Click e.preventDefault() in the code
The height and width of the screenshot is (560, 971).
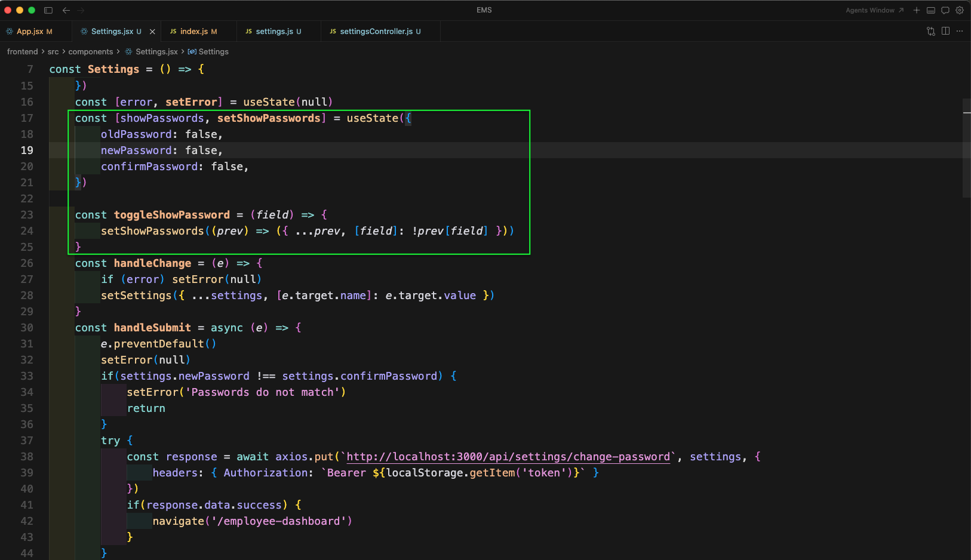click(x=159, y=344)
